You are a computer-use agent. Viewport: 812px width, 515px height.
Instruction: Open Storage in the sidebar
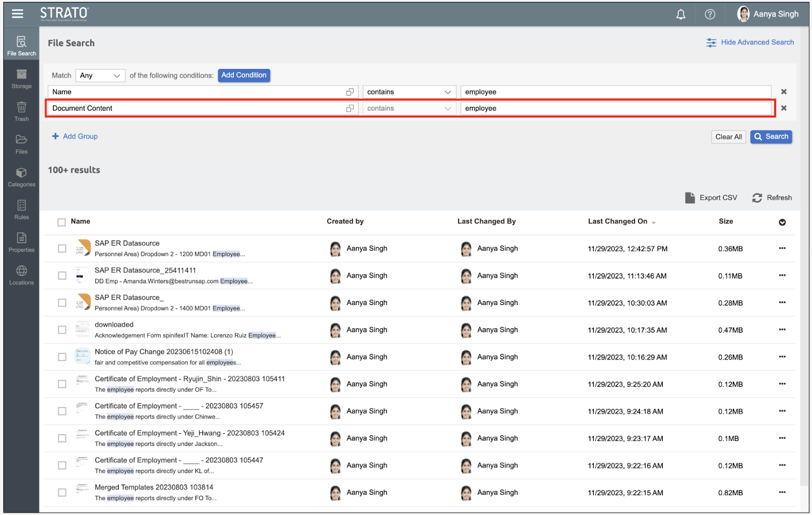pyautogui.click(x=21, y=79)
